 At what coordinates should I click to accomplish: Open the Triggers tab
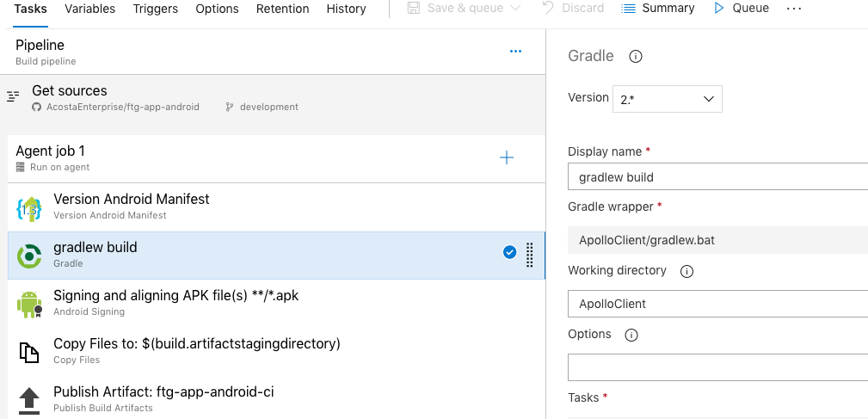coord(156,9)
